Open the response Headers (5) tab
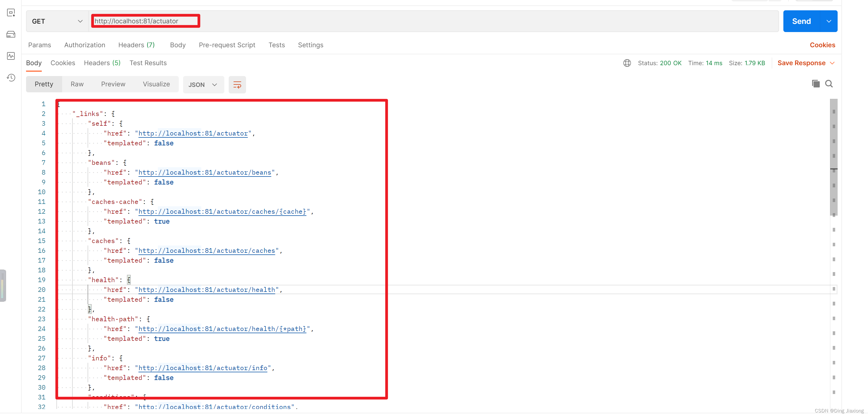 pos(102,63)
